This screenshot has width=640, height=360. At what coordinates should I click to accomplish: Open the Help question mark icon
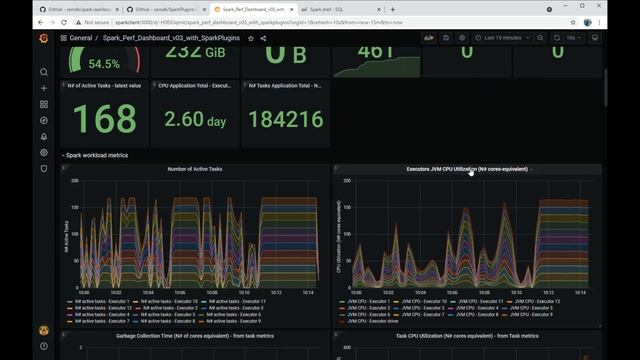click(x=44, y=346)
